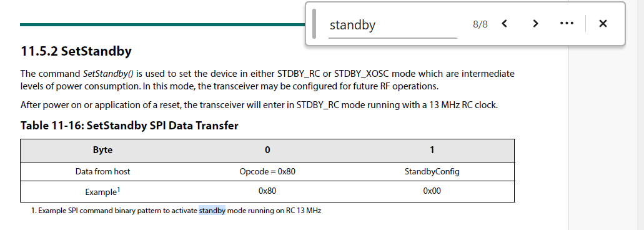Screen dimensions: 644x230
Task: Click the 8/8 match counter
Action: (x=480, y=24)
